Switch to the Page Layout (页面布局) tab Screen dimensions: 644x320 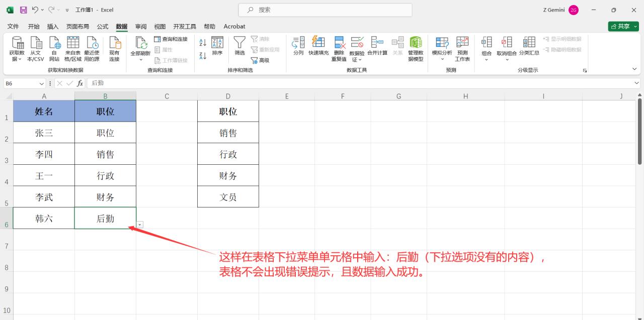point(77,27)
